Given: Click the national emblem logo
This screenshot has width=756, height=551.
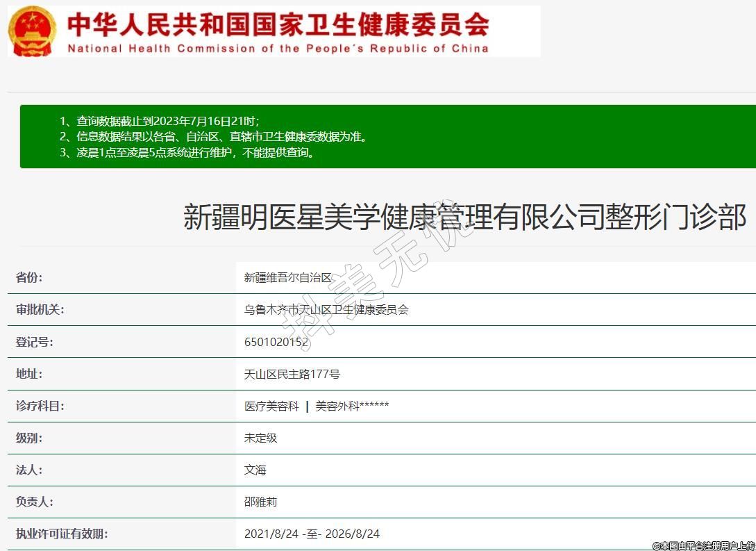Looking at the screenshot, I should coord(33,31).
